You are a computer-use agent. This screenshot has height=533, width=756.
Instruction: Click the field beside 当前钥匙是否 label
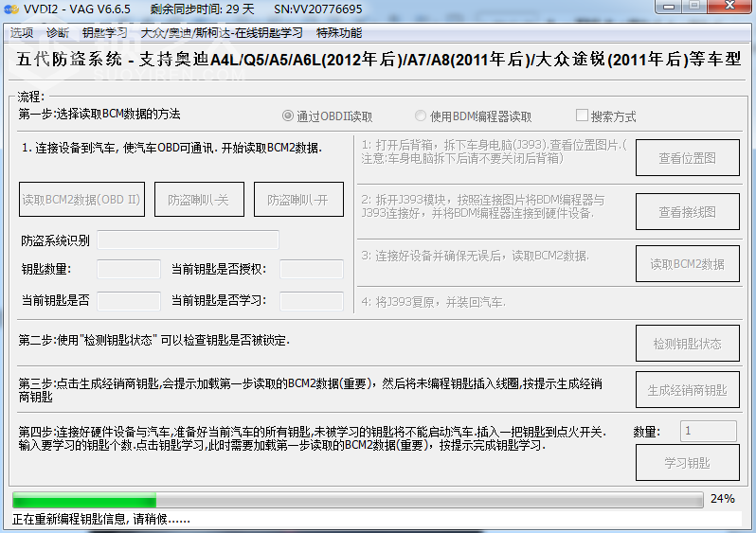coord(129,301)
